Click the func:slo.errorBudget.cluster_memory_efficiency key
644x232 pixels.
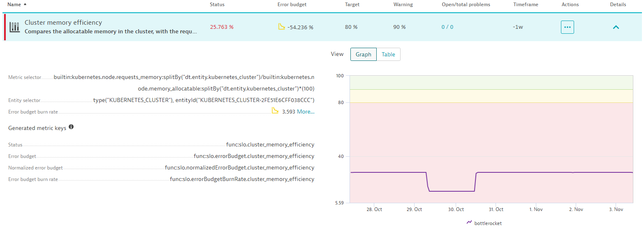coord(254,156)
